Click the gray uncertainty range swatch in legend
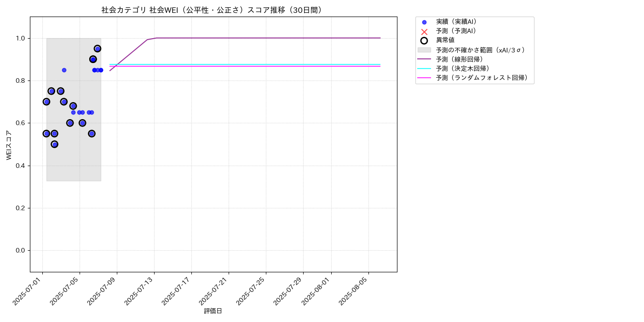Viewport: 644px width, 322px height. pyautogui.click(x=424, y=50)
